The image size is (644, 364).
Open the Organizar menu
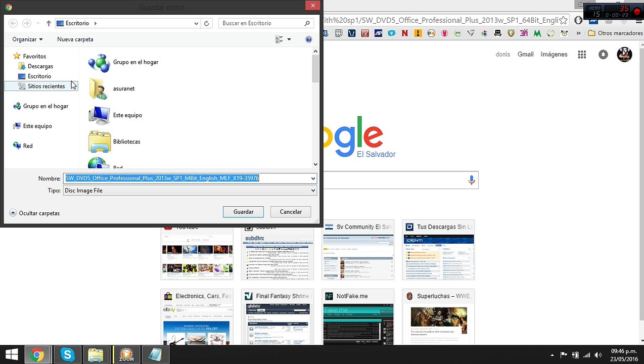click(x=27, y=39)
